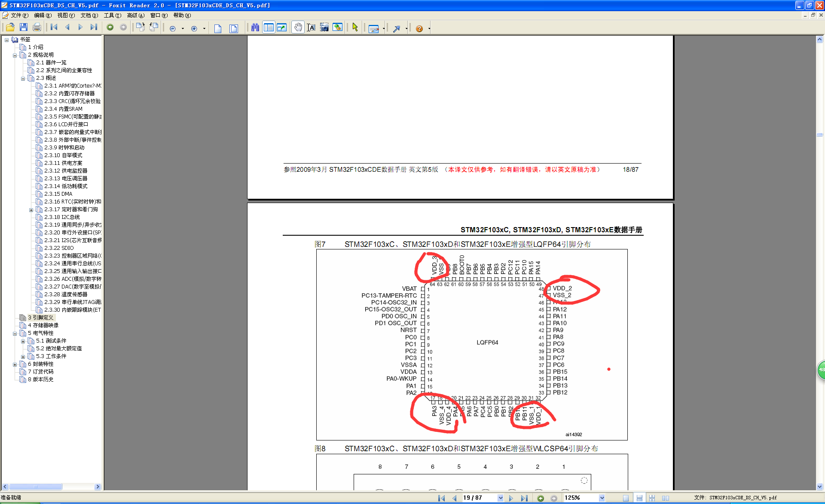825x504 pixels.
Task: Switch to single page layout in status bar
Action: coord(626,498)
